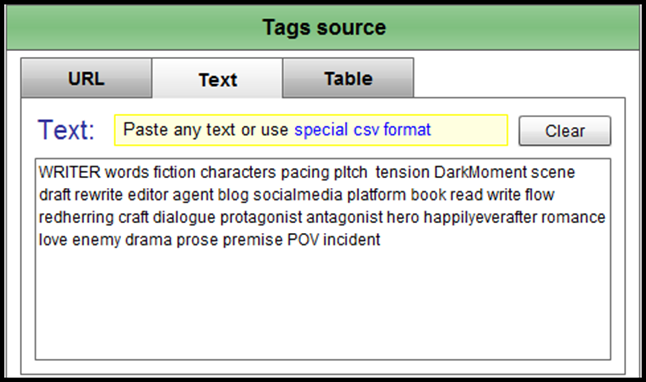Click the large Text: label
The width and height of the screenshot is (646, 382).
tap(66, 130)
